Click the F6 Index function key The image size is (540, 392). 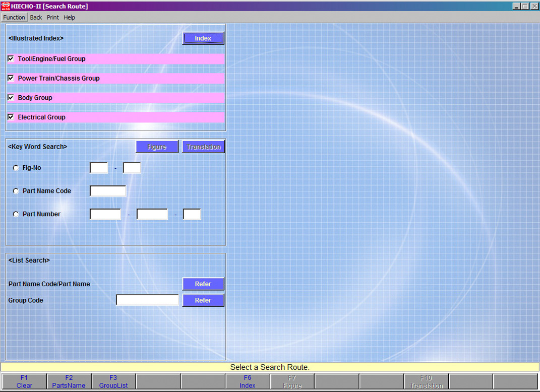click(248, 381)
